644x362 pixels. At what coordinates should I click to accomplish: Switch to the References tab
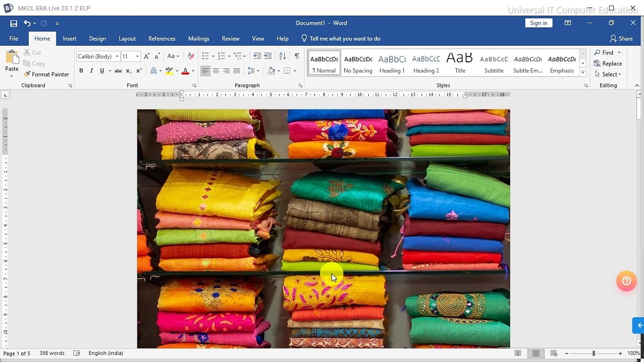(162, 39)
